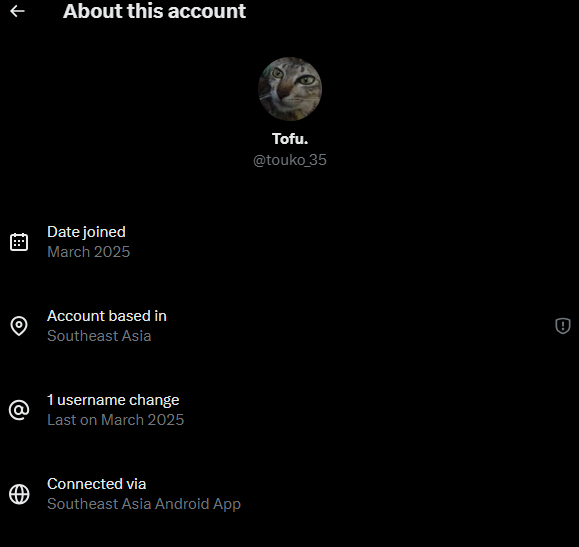Click the Account based in label
The image size is (579, 547).
(107, 316)
